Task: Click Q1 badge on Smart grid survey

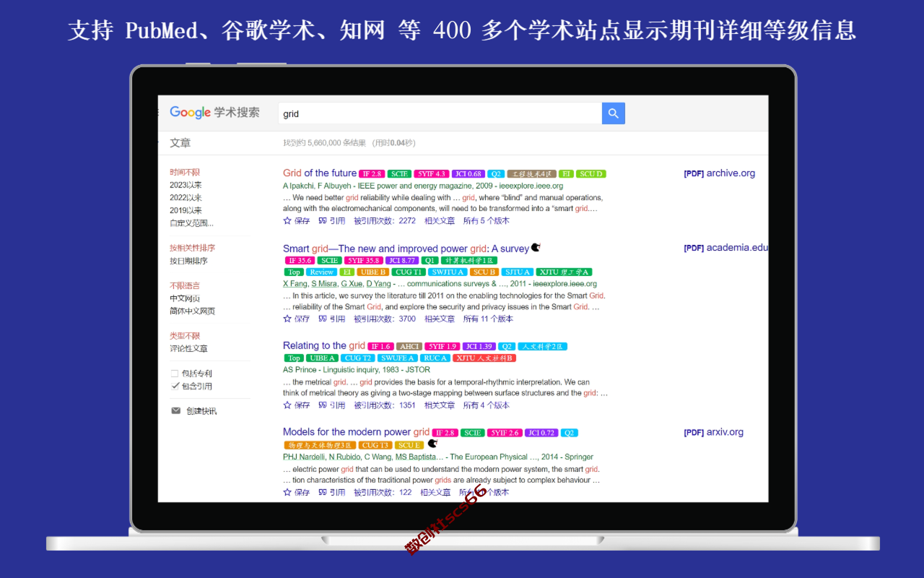Action: tap(430, 260)
